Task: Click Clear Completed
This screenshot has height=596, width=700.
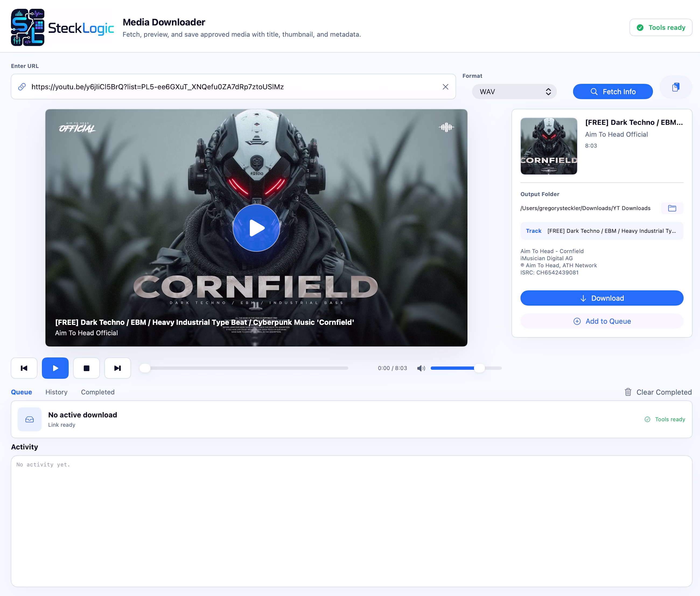Action: [x=658, y=392]
